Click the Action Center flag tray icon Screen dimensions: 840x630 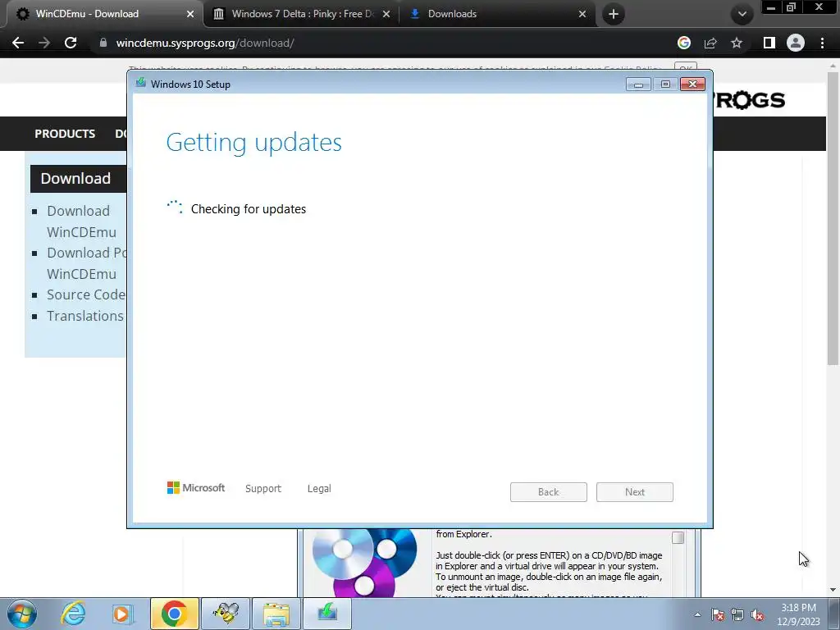718,614
